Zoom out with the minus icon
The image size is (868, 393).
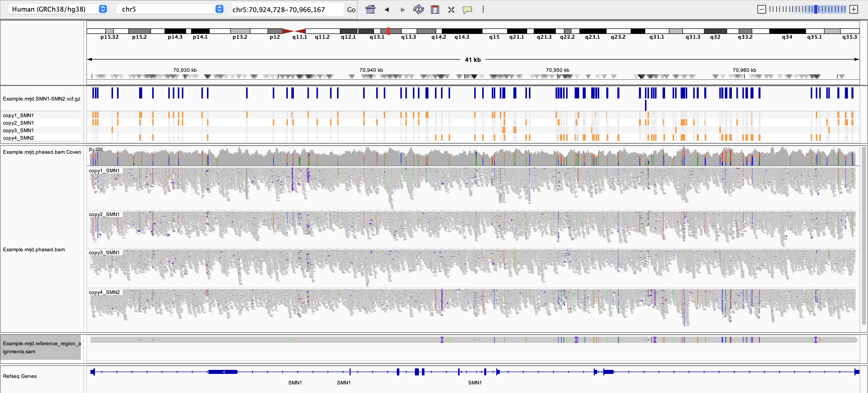click(x=761, y=10)
